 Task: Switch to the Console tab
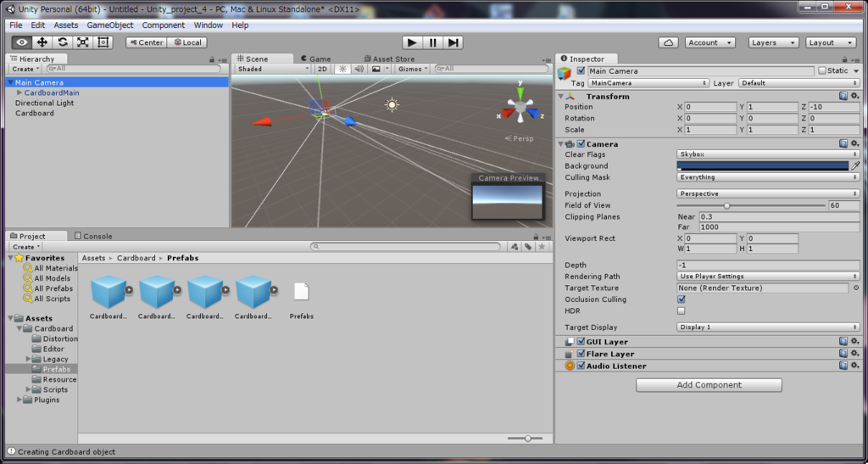coord(93,236)
